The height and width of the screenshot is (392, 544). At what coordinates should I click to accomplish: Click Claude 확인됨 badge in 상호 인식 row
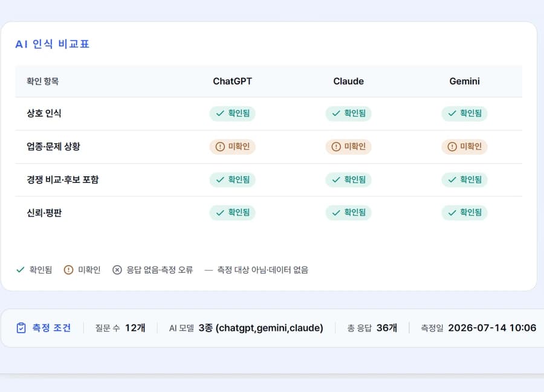tap(348, 114)
